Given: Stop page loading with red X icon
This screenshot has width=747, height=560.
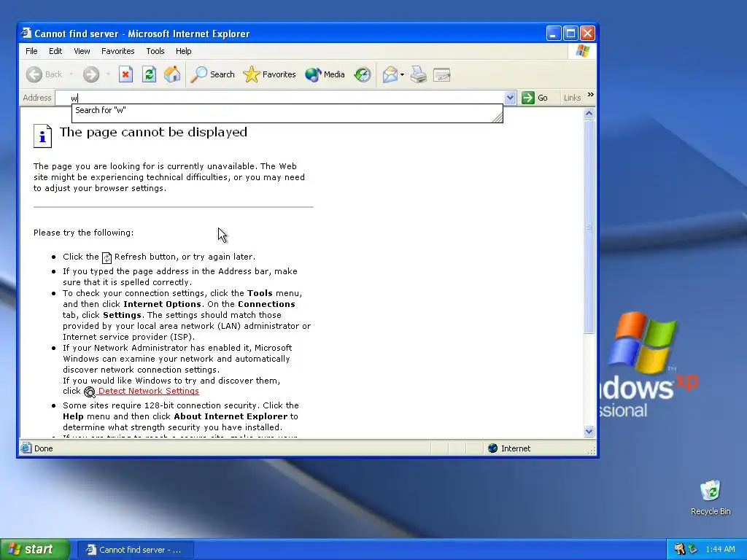Looking at the screenshot, I should [125, 74].
